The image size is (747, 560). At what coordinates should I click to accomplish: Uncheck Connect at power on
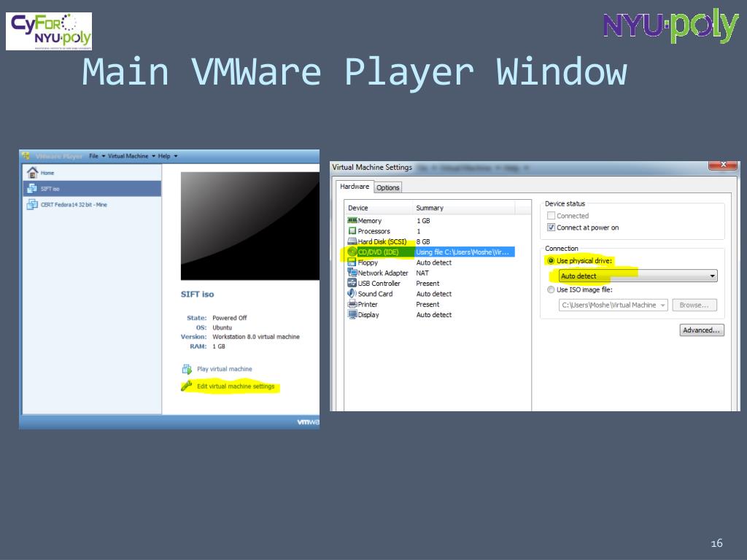click(551, 227)
